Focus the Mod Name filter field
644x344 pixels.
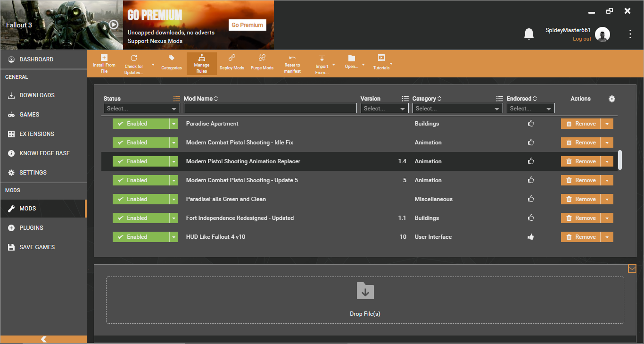(270, 109)
